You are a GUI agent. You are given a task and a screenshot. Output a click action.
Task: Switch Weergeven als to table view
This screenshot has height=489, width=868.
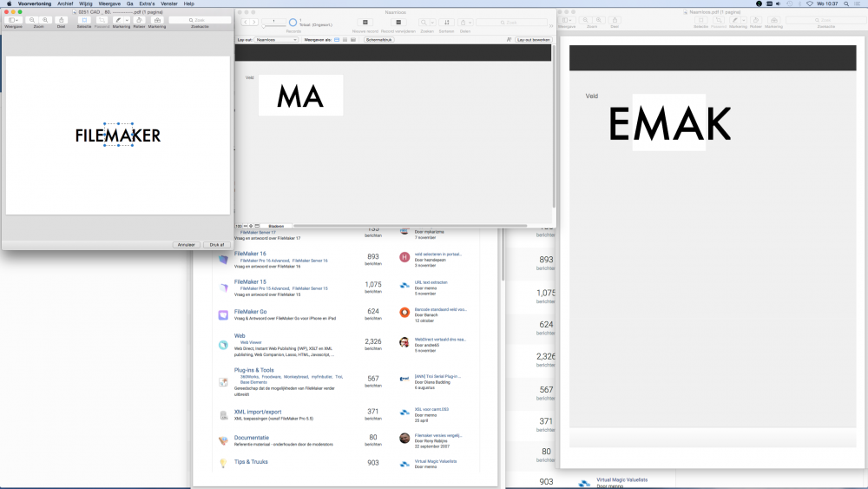[x=353, y=40]
